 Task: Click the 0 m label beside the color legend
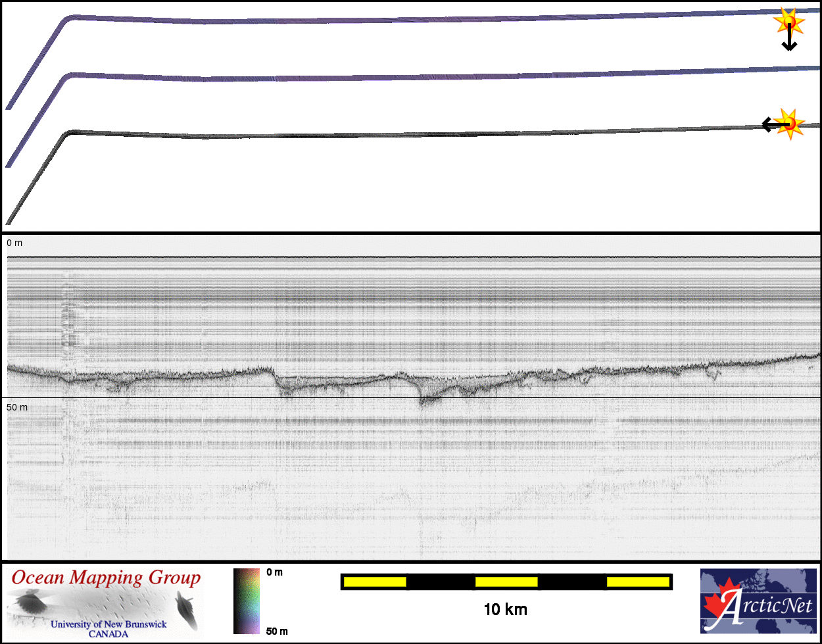(275, 572)
